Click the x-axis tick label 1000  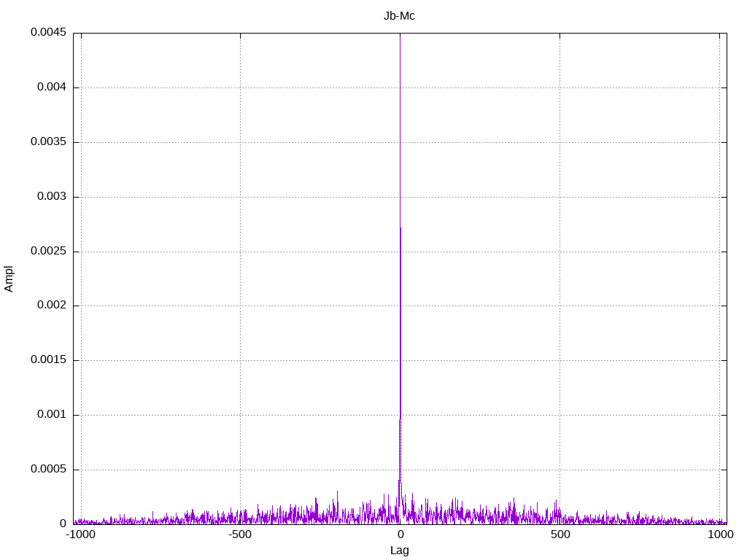(x=720, y=534)
